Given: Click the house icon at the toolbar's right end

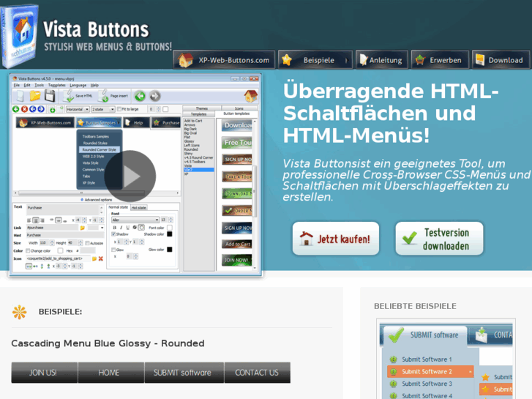Looking at the screenshot, I should 251,96.
